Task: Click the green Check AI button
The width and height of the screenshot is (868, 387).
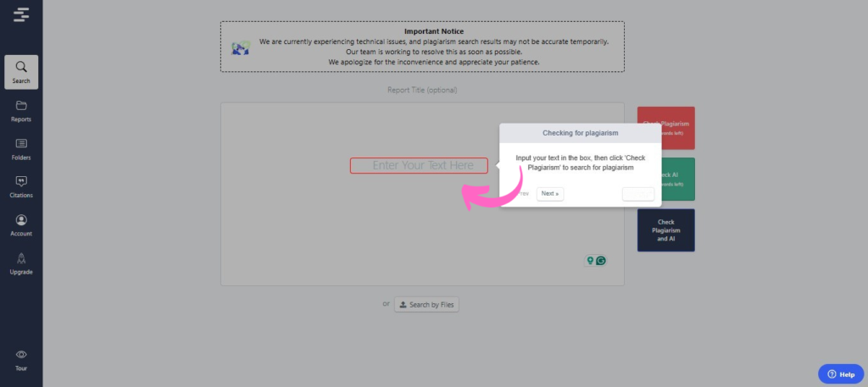Action: [x=666, y=180]
